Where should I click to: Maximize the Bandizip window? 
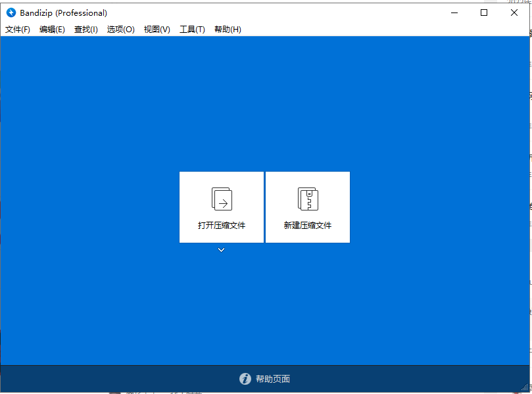pyautogui.click(x=484, y=13)
